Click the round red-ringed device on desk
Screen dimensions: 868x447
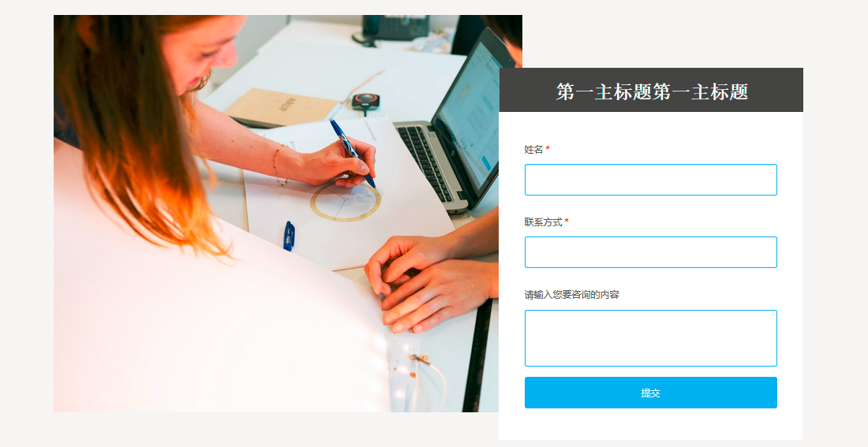[366, 101]
